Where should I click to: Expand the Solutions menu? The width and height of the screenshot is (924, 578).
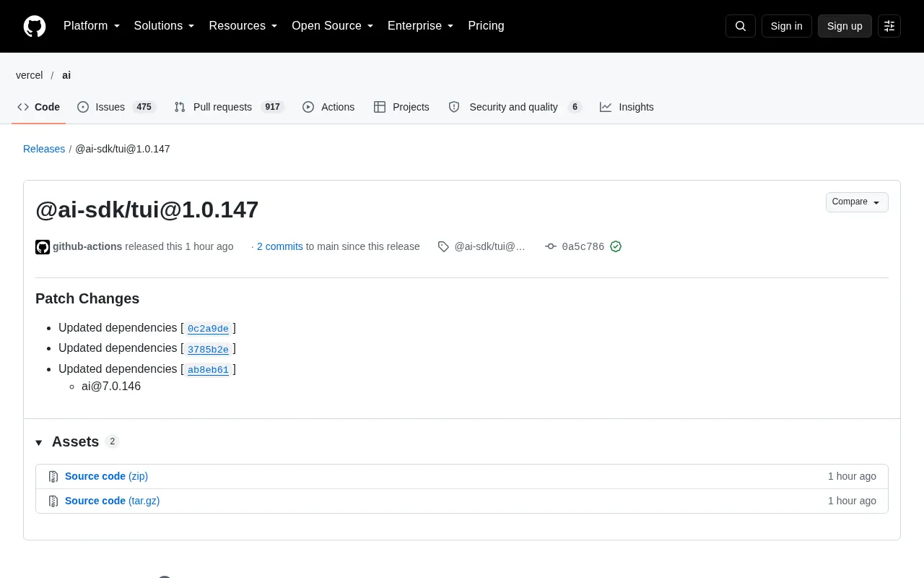click(x=164, y=26)
